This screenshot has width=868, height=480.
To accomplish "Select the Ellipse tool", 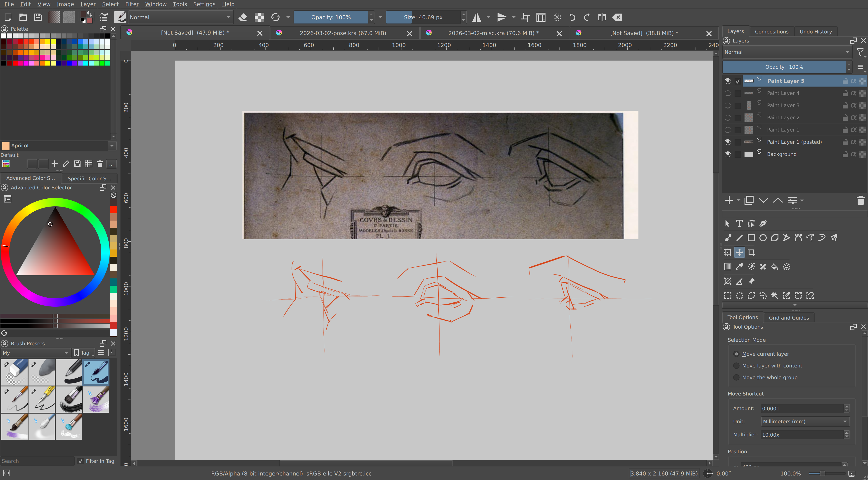I will (x=763, y=238).
